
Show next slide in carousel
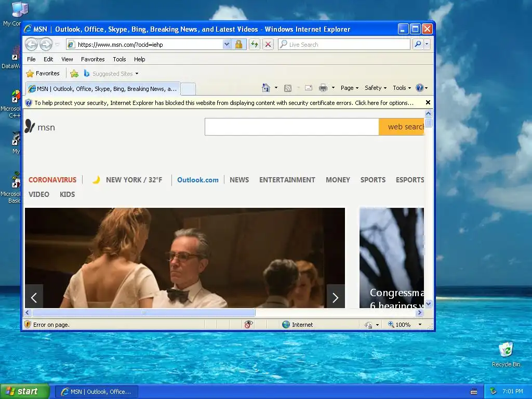(x=336, y=296)
